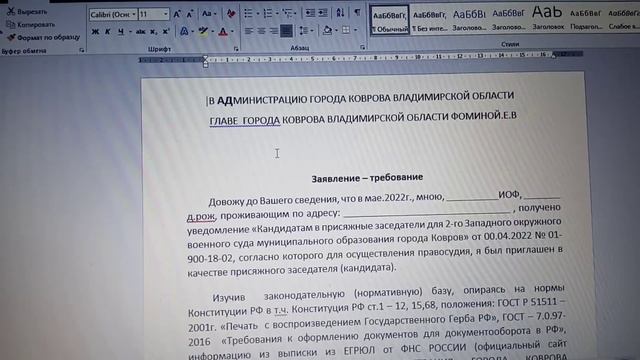Click the heading Заявление – требование
Screen dimensions: 640x360
pos(367,178)
